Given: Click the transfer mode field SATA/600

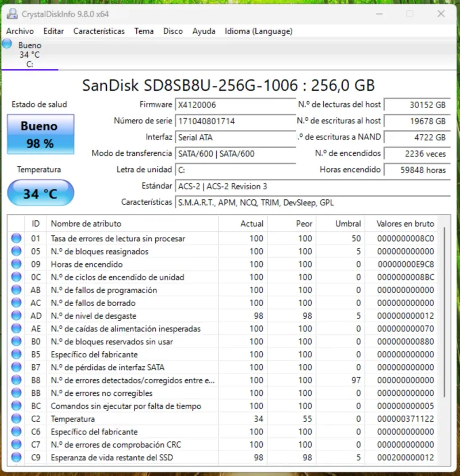Looking at the screenshot, I should pos(235,154).
